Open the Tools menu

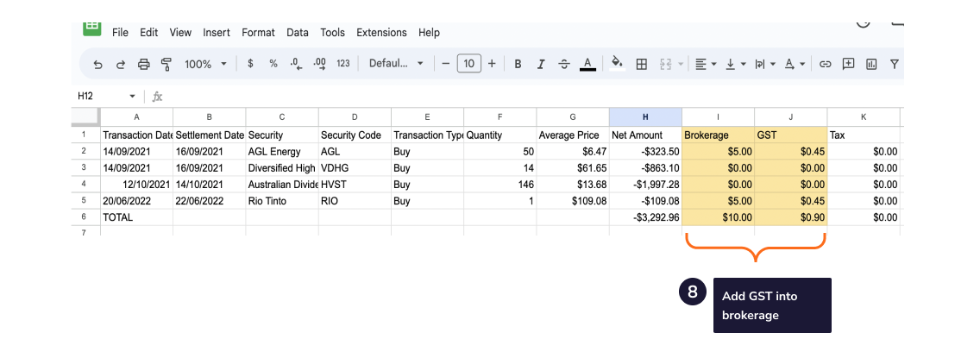[332, 33]
